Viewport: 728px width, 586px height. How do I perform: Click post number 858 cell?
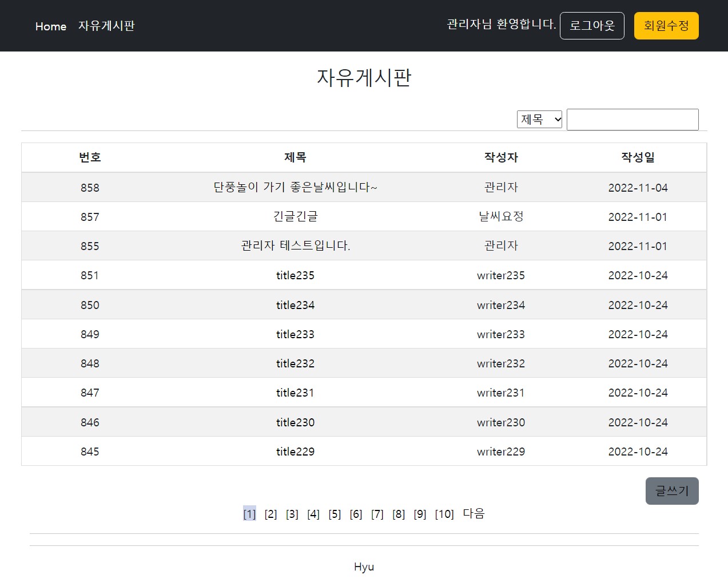(x=90, y=188)
